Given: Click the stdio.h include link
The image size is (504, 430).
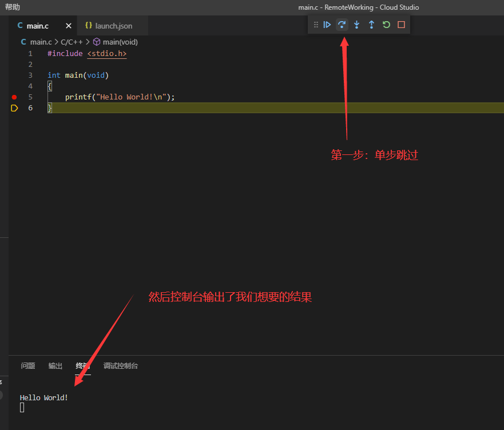Looking at the screenshot, I should click(107, 53).
